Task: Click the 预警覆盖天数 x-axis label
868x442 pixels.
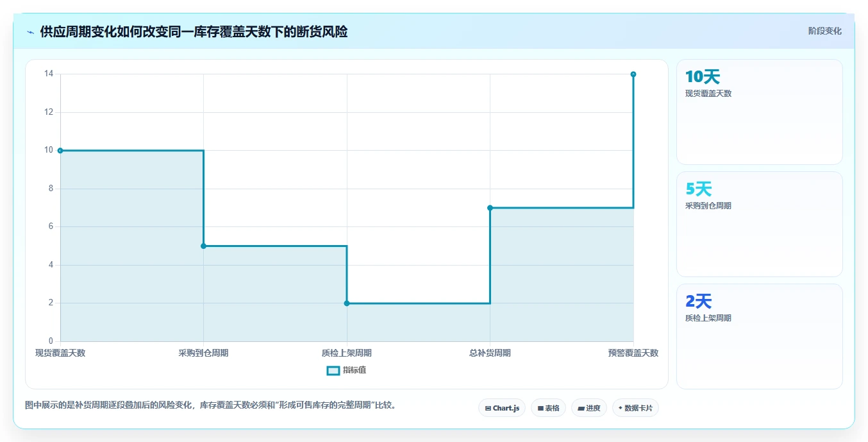Action: coord(633,353)
